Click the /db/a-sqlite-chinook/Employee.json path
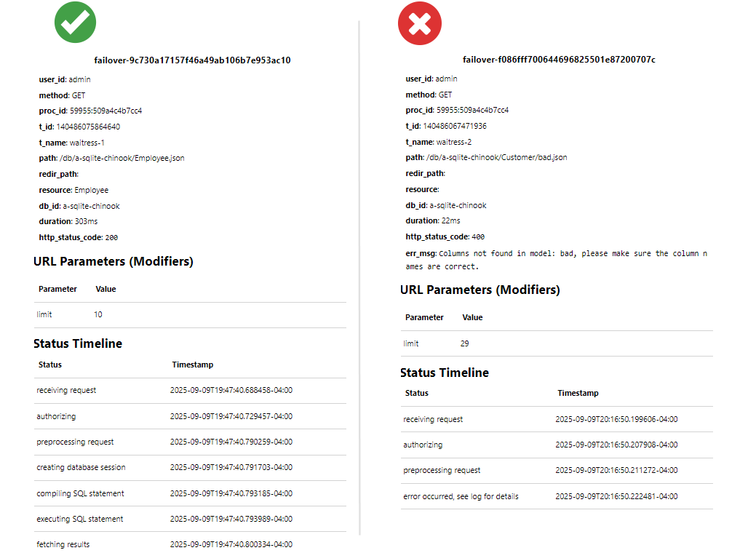The image size is (756, 553). pyautogui.click(x=122, y=158)
